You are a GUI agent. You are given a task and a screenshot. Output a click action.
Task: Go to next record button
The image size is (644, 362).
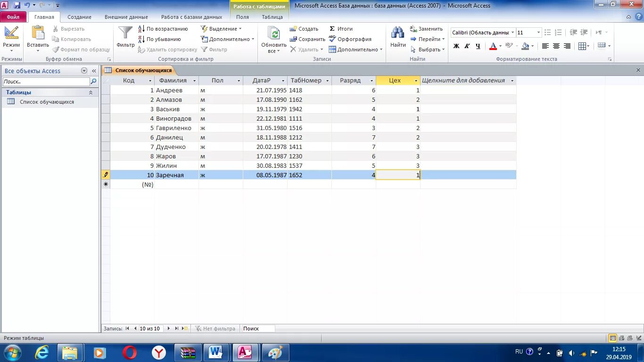coord(169,329)
